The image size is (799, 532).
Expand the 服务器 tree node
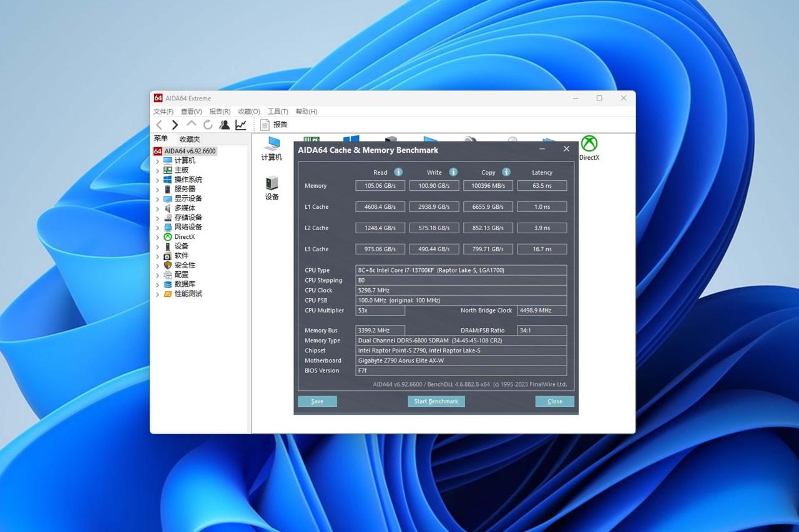[x=157, y=189]
